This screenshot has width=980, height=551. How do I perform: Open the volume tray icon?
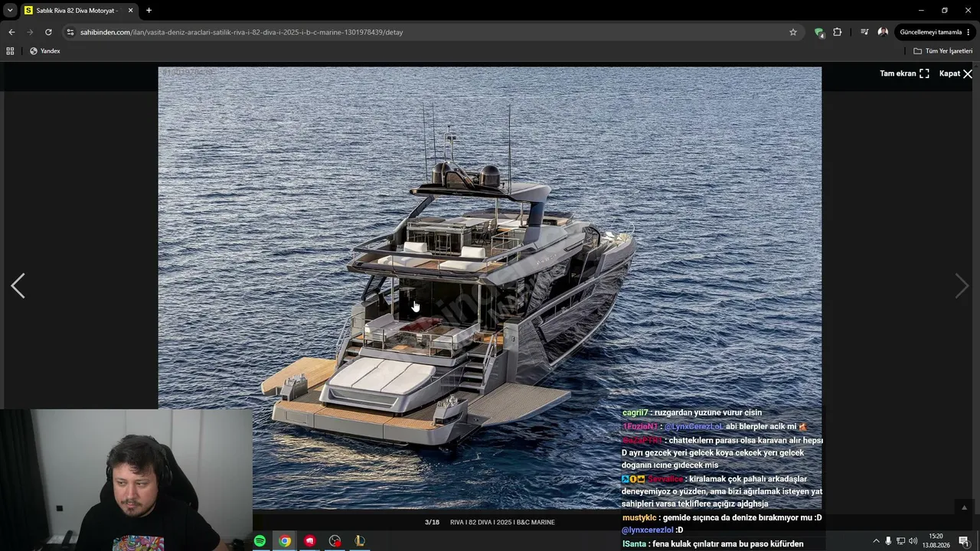pos(913,541)
